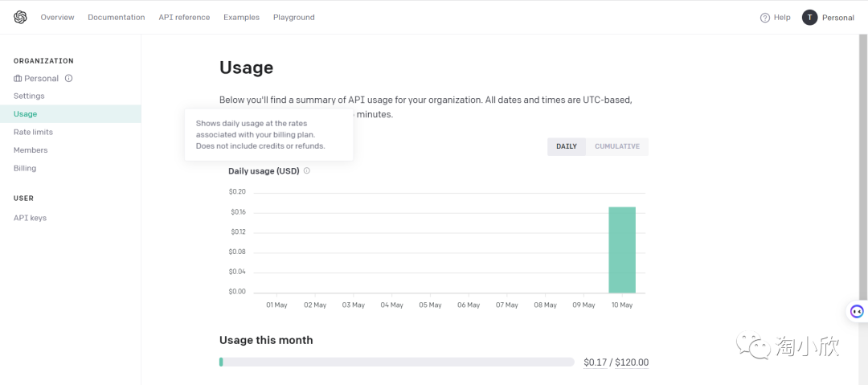
Task: Click the briefcase icon beside Personal
Action: (x=18, y=79)
